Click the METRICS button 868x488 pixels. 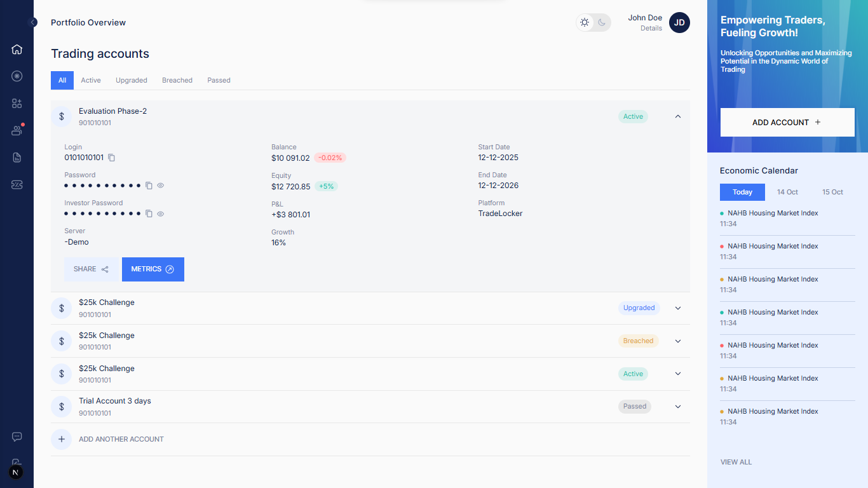[153, 269]
